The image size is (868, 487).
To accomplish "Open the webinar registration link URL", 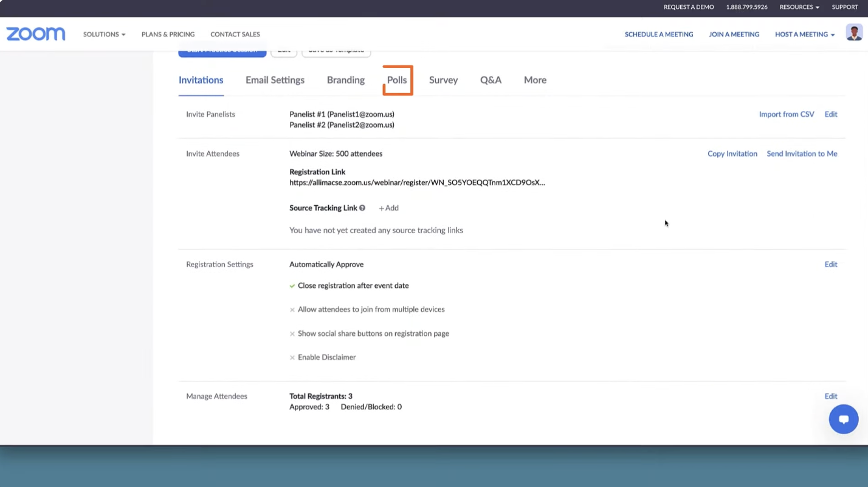I will [417, 182].
